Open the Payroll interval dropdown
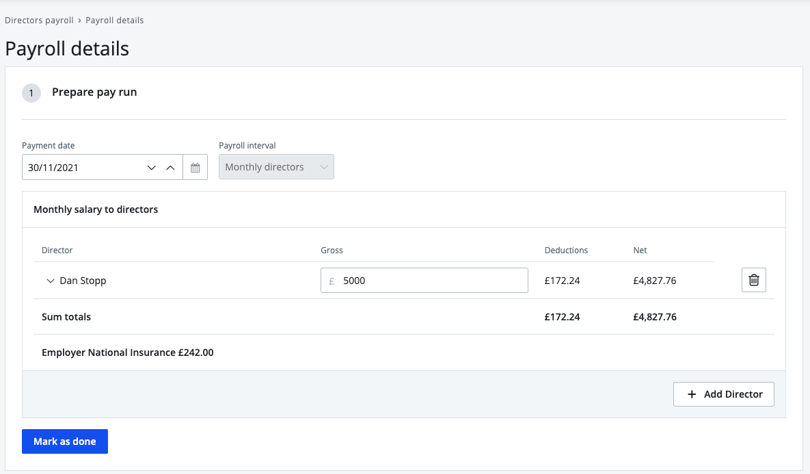Image resolution: width=810 pixels, height=474 pixels. pos(276,168)
